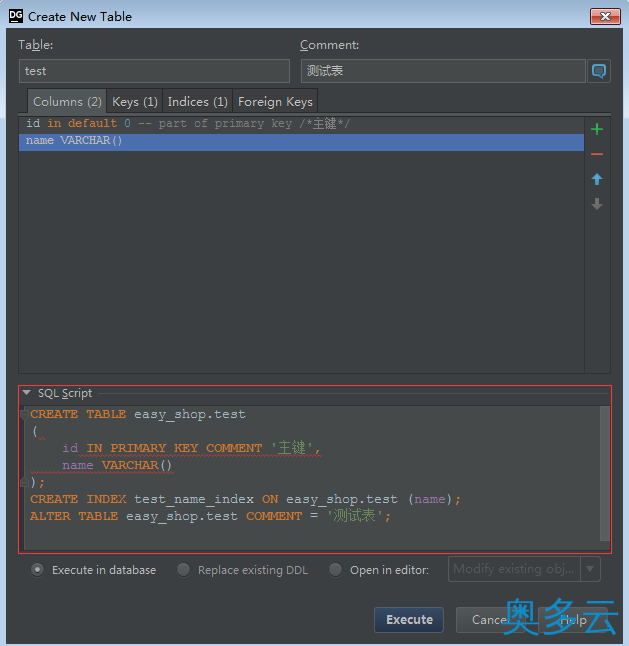Click the Comment input field
Image resolution: width=629 pixels, height=646 pixels.
pyautogui.click(x=443, y=71)
